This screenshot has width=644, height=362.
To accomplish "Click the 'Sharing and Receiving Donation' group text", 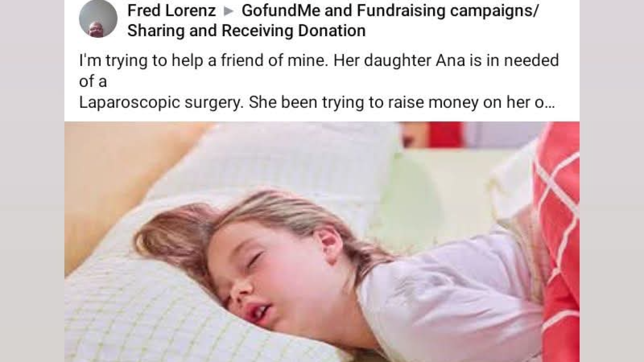I will 246,31.
